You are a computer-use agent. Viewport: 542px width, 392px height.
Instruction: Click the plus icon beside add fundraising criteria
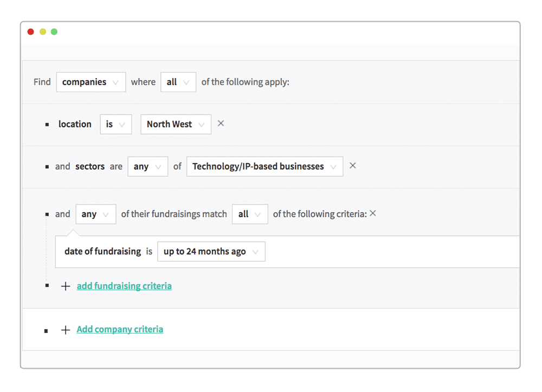(66, 286)
